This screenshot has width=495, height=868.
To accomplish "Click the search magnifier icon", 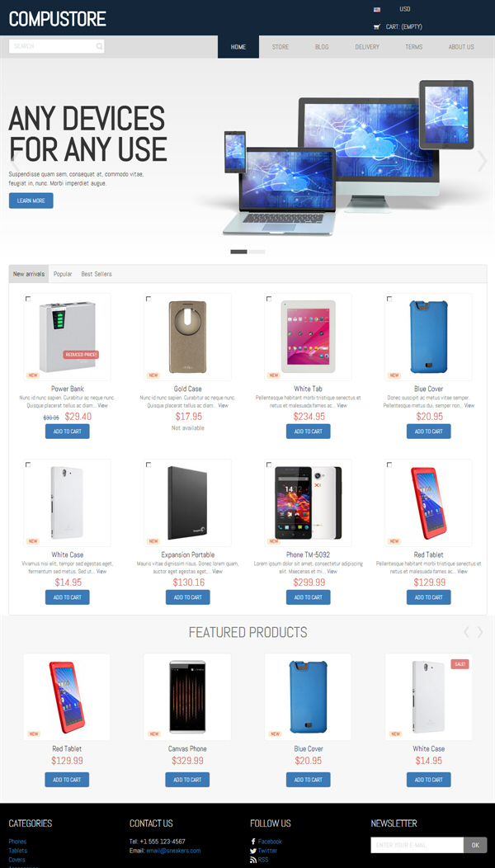I will tap(99, 46).
